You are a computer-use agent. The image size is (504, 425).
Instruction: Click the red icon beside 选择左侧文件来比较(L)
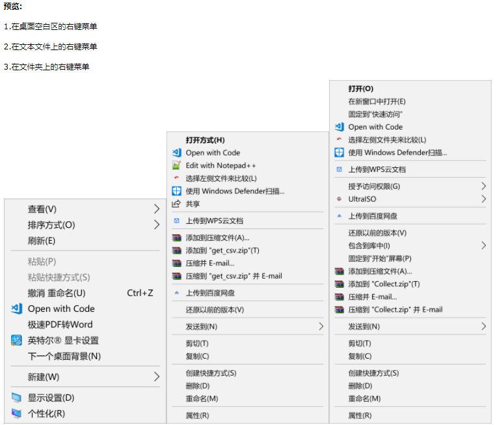coord(176,178)
